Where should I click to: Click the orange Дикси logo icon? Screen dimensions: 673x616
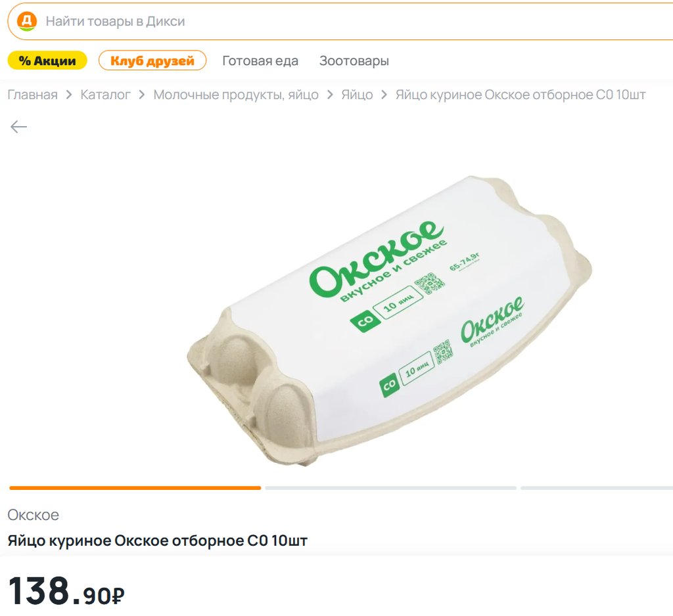tap(27, 21)
